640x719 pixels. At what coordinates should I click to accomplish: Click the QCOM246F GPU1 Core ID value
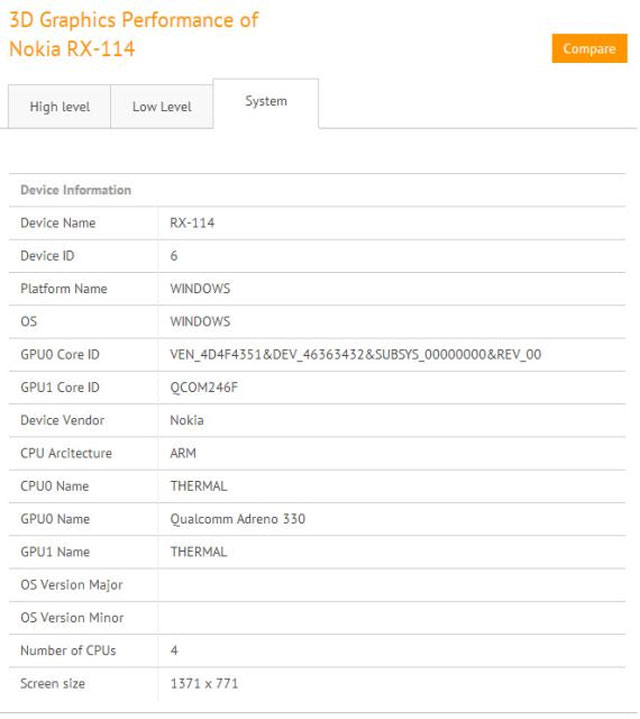(204, 387)
